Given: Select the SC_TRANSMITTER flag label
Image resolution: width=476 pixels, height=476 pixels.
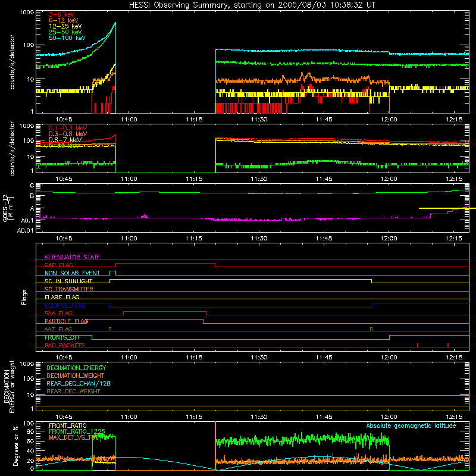Looking at the screenshot, I should point(69,289).
